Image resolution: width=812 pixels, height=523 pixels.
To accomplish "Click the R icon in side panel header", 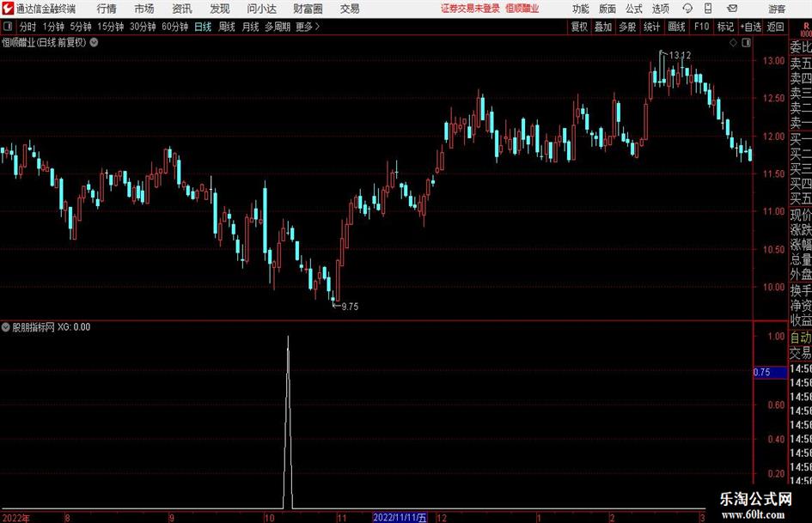I will click(806, 26).
